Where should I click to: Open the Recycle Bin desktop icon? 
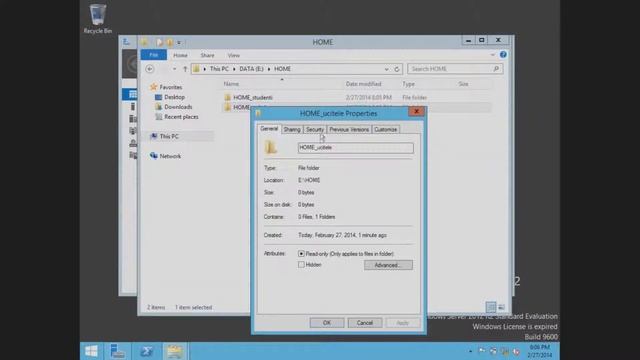click(x=98, y=18)
